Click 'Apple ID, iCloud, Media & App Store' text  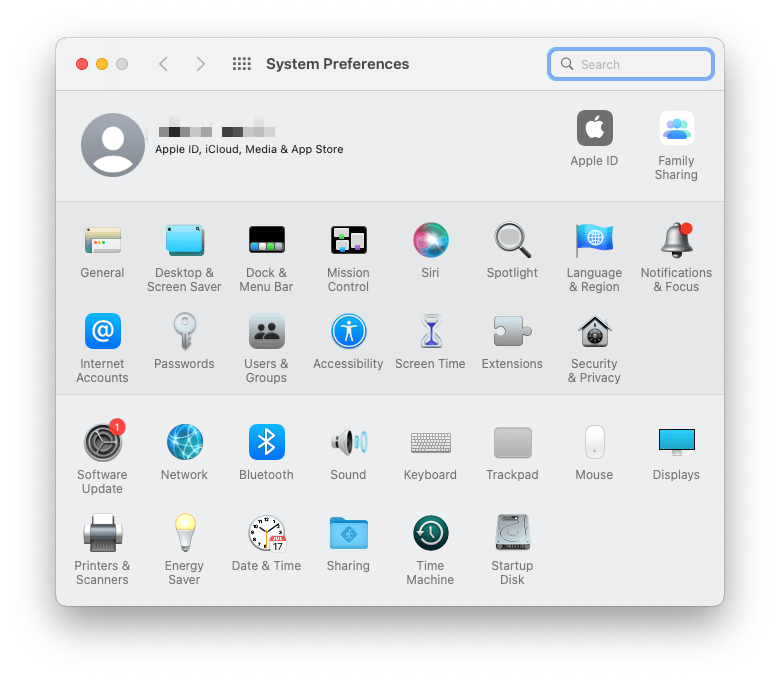tap(249, 149)
